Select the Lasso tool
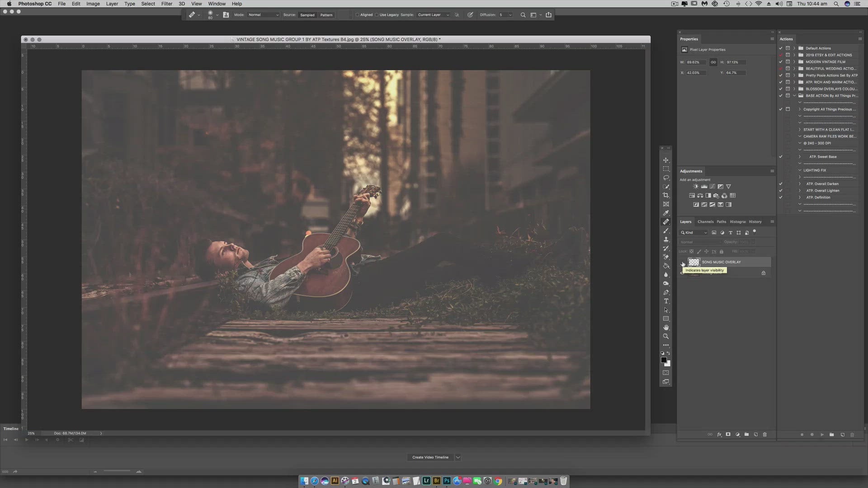This screenshot has height=488, width=868. [666, 178]
